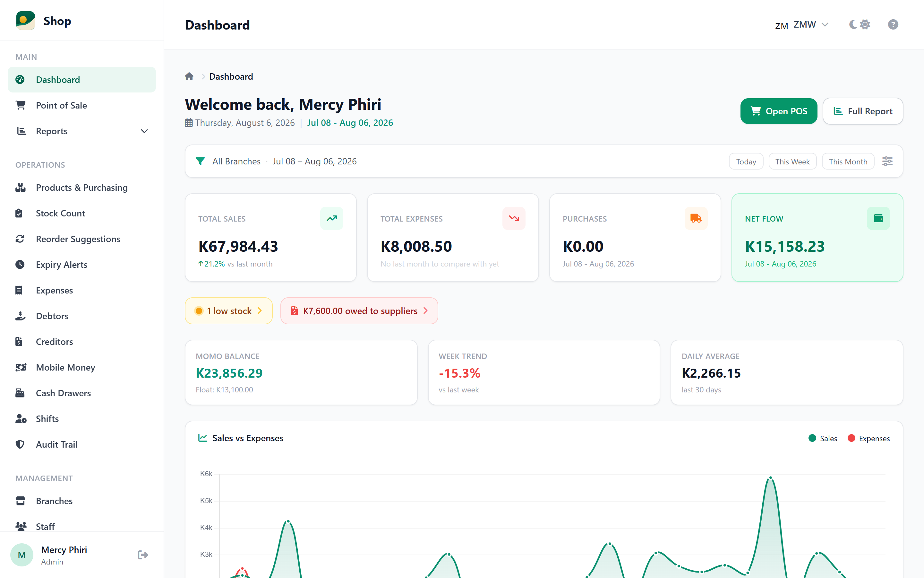The image size is (924, 578).
Task: Open the 1 low stock alert
Action: point(229,311)
